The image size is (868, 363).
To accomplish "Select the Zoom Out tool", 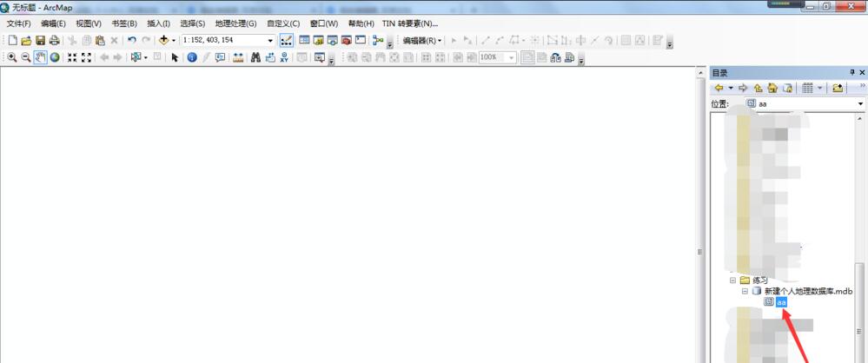I will [x=25, y=57].
